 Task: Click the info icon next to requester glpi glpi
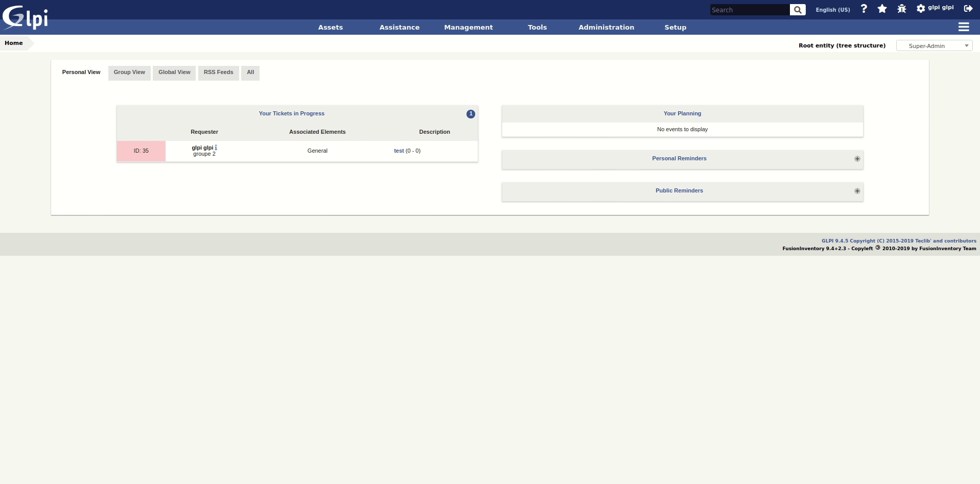[216, 147]
